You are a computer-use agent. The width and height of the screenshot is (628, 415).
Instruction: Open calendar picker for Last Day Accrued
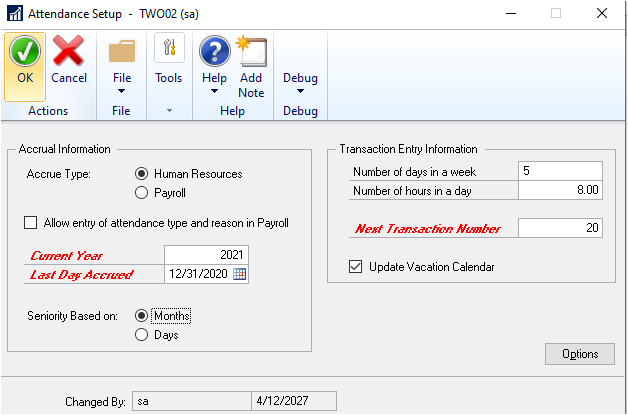tap(239, 274)
